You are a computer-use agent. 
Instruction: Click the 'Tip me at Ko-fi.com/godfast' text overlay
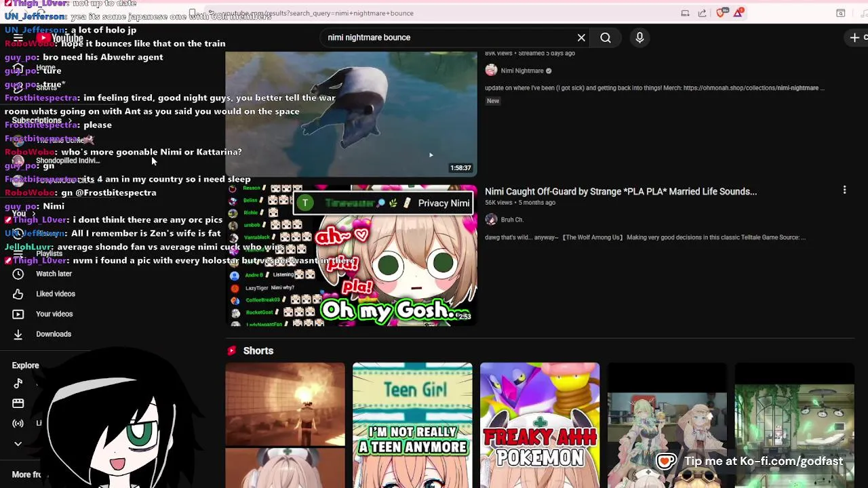pos(764,461)
